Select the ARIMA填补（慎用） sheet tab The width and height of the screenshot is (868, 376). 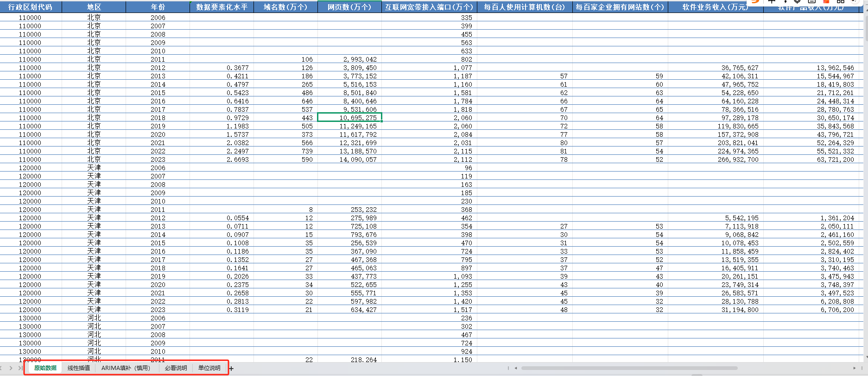126,368
